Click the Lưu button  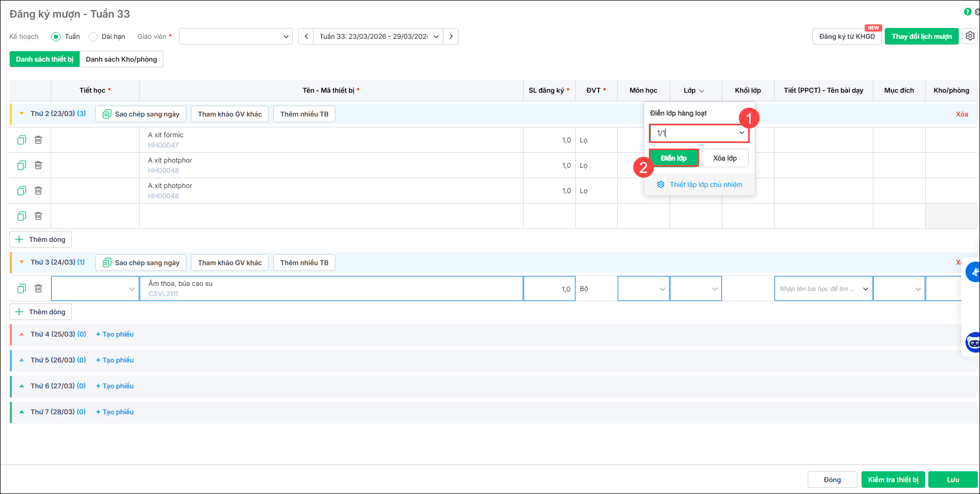pyautogui.click(x=953, y=480)
